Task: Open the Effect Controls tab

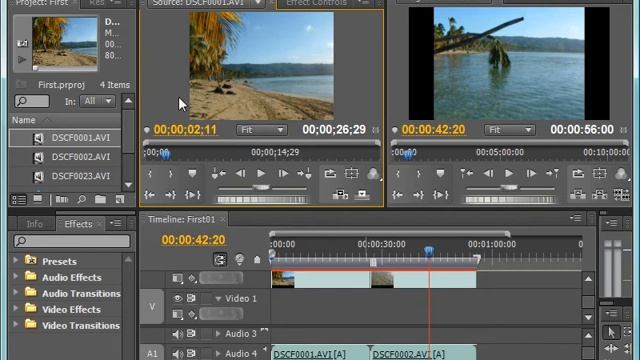Action: [316, 3]
